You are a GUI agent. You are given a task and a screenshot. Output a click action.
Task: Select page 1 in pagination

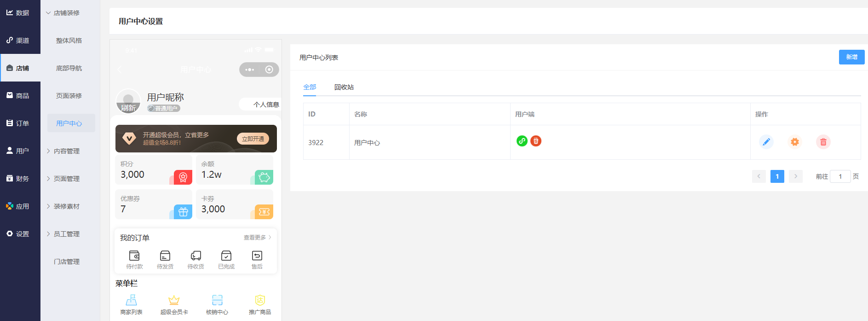coord(777,176)
